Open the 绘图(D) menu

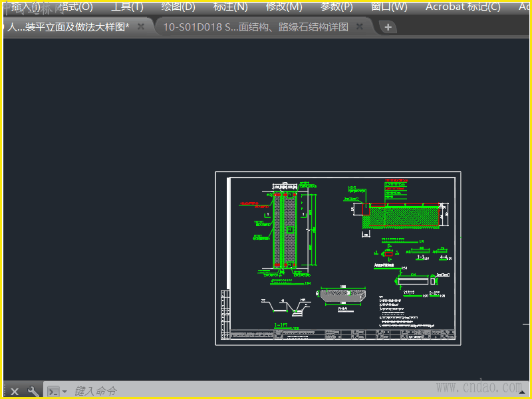(x=178, y=7)
